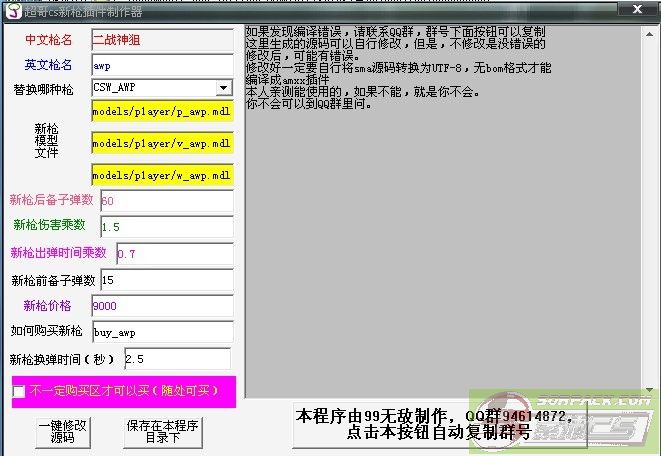The image size is (661, 456).
Task: Click the 新枪换弹时间 field showing 2.5
Action: click(176, 358)
